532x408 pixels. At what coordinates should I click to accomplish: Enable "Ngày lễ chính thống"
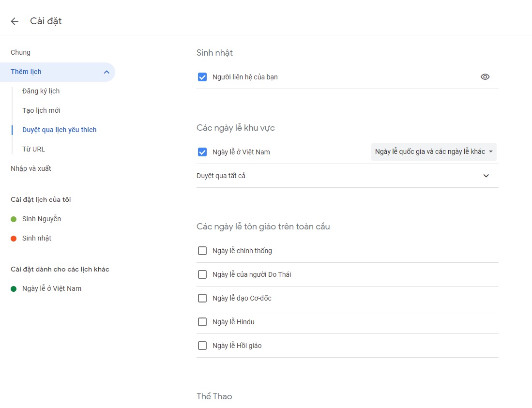202,251
